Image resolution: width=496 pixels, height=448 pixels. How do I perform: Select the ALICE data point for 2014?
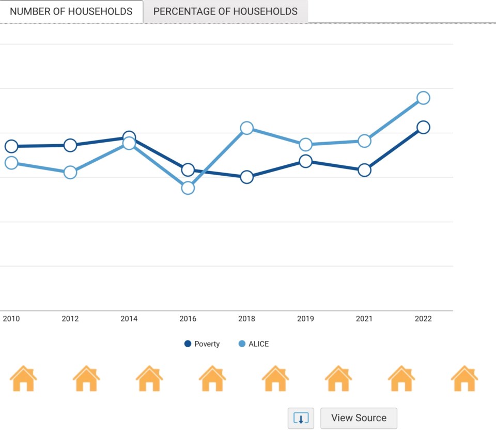(129, 143)
